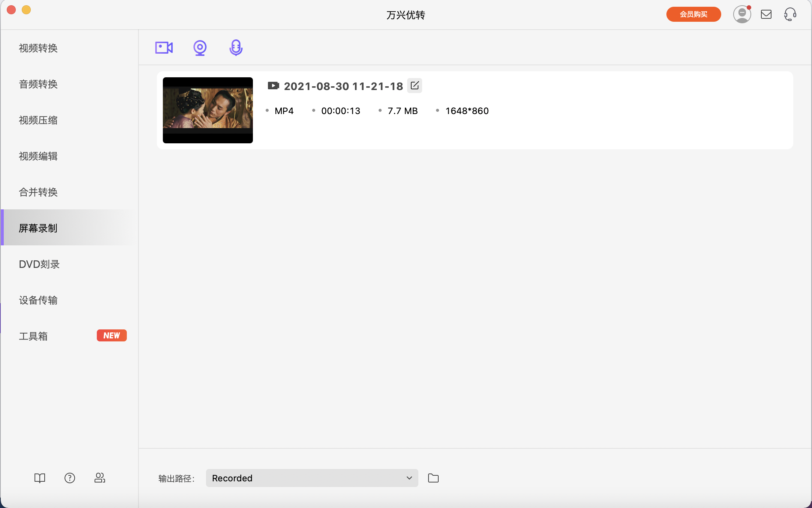This screenshot has height=508, width=812.
Task: Open the output folder icon beside Recorded
Action: pos(433,478)
